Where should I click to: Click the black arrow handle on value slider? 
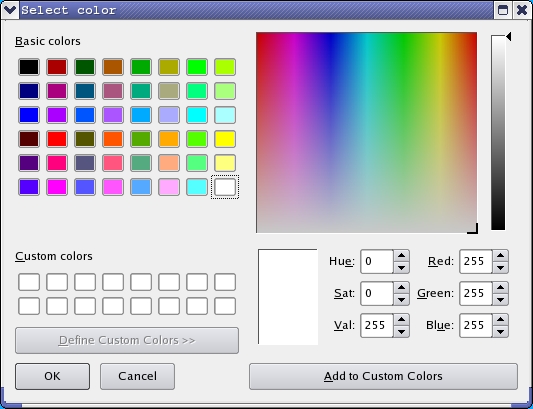(x=509, y=37)
